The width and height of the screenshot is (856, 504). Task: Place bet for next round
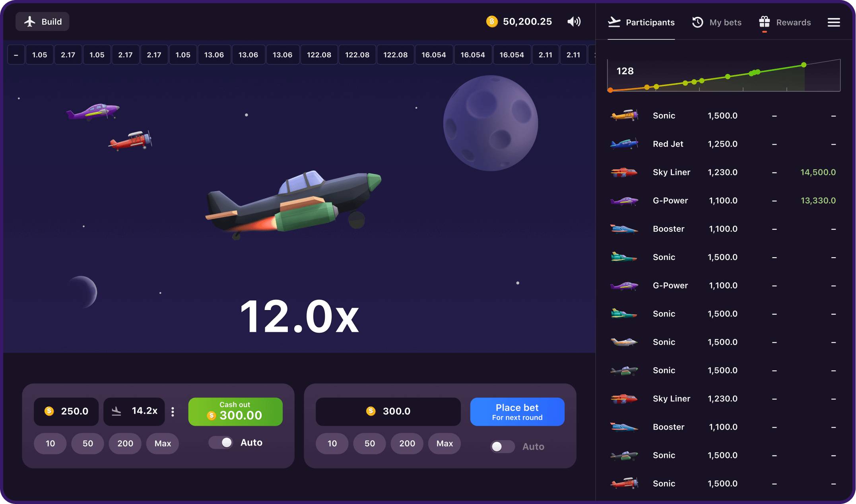click(517, 412)
